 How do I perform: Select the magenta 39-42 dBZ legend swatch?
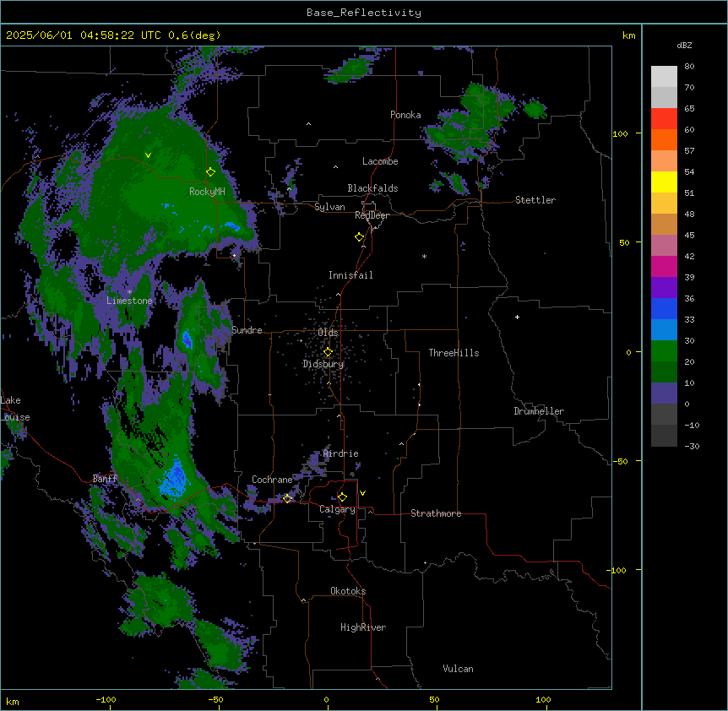[x=664, y=267]
